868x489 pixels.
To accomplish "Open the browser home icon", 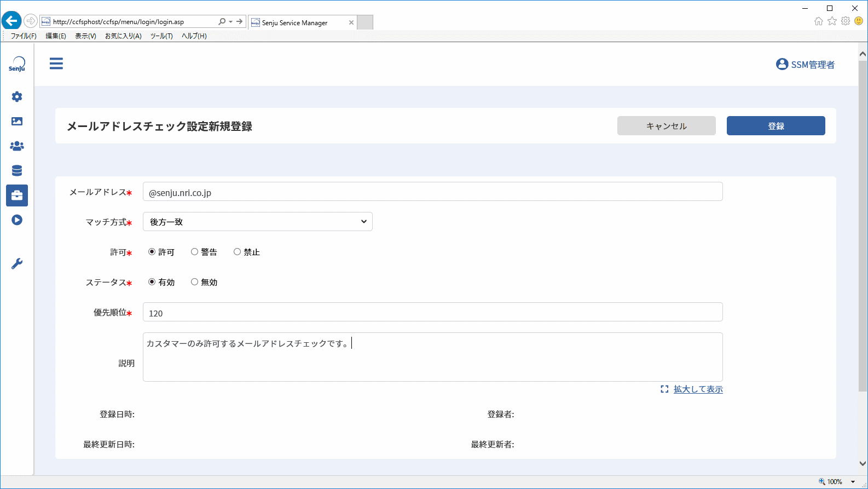I will point(819,21).
